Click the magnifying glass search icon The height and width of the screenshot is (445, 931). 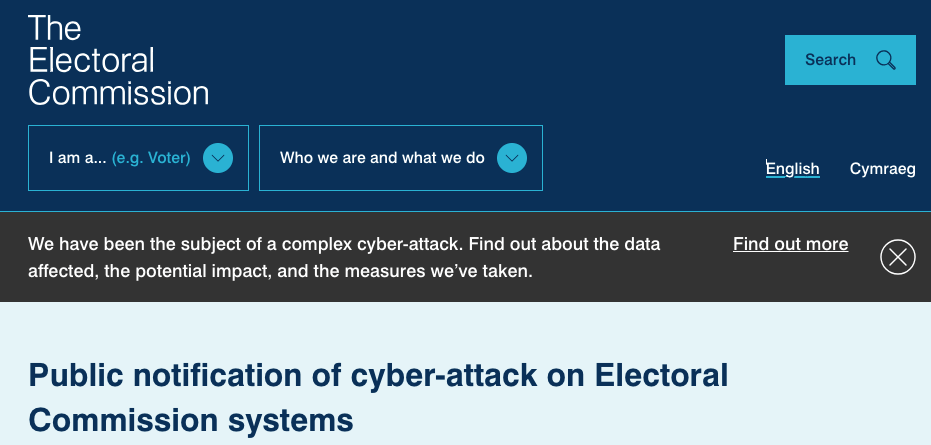click(x=886, y=60)
